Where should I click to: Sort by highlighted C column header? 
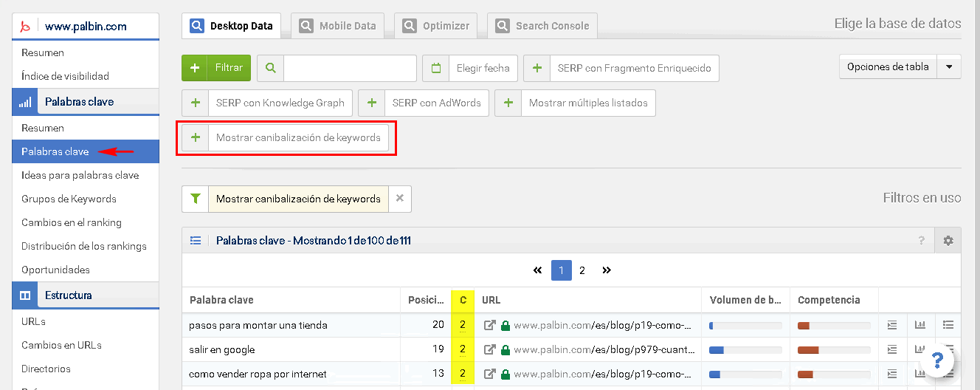pos(463,300)
